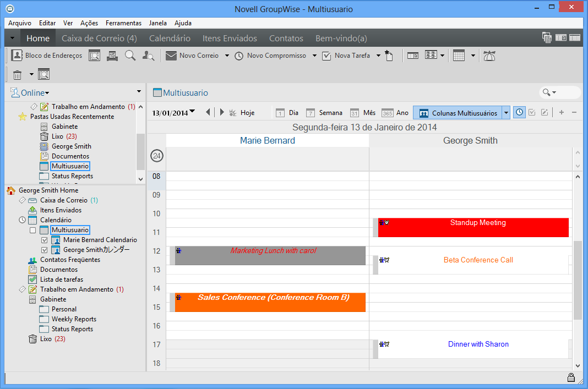The width and height of the screenshot is (588, 389).
Task: Open the nav bar dropdown left of Home
Action: point(12,38)
